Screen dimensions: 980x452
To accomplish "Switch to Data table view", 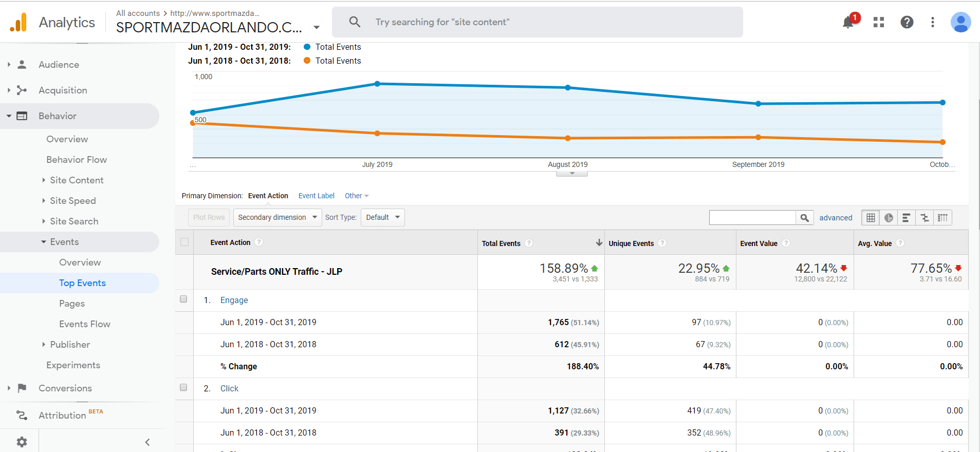I will (x=871, y=218).
